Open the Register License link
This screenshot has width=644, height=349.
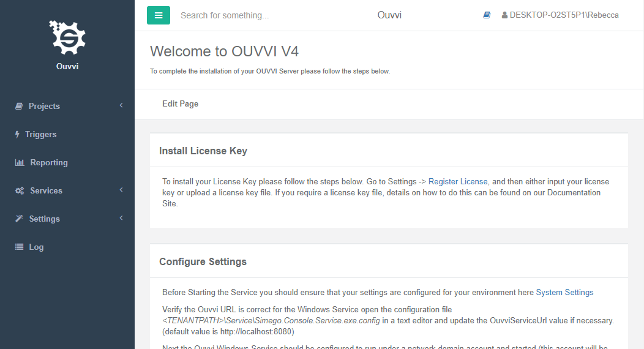tap(458, 181)
